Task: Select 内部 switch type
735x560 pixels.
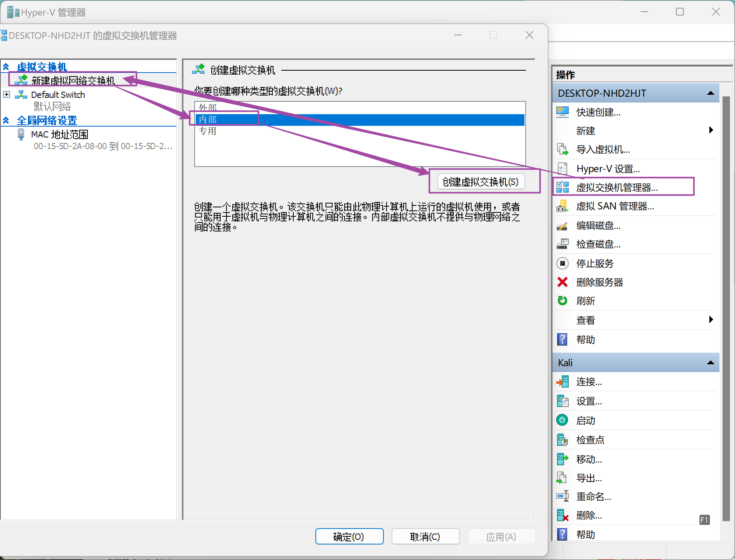Action: pos(360,120)
